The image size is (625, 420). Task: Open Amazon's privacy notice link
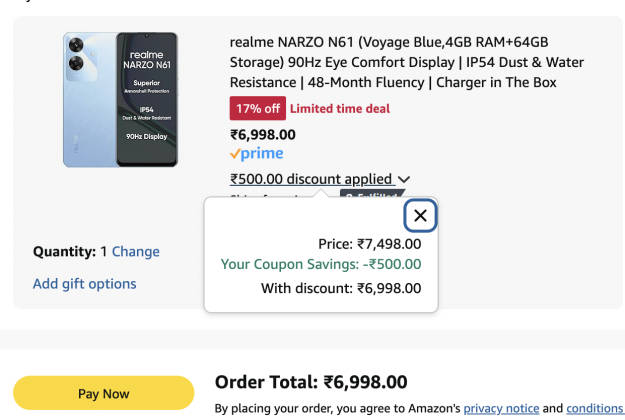pyautogui.click(x=499, y=408)
